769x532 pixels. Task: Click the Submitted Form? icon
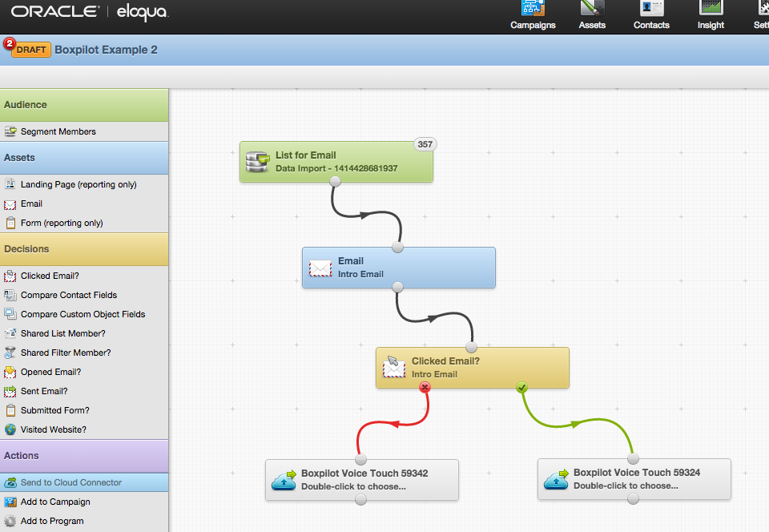point(10,410)
